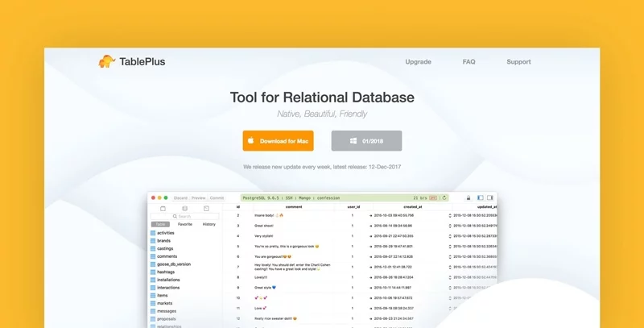Viewport: 644px width, 328px height.
Task: Click the user_id column header
Action: (353, 207)
